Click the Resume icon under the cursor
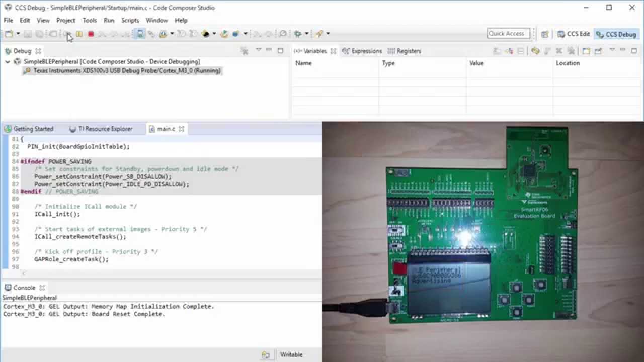644x362 pixels. tap(67, 34)
